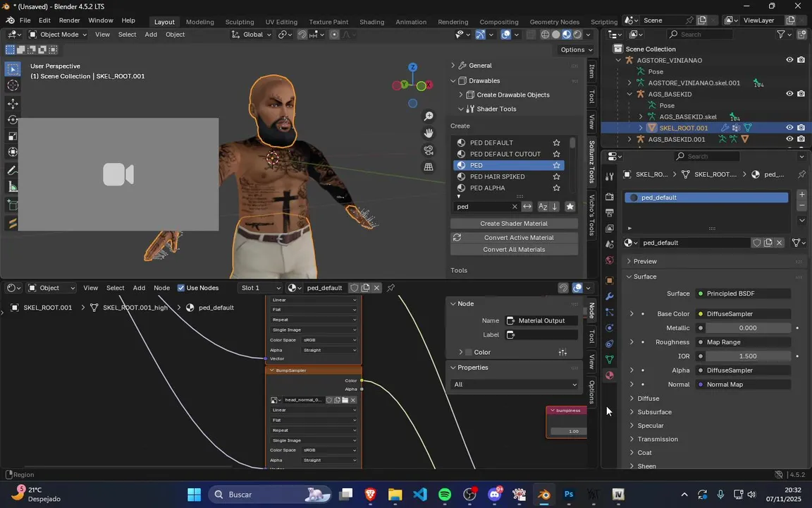812x508 pixels.
Task: Switch perspective/orthographic grid icon
Action: pos(429,167)
